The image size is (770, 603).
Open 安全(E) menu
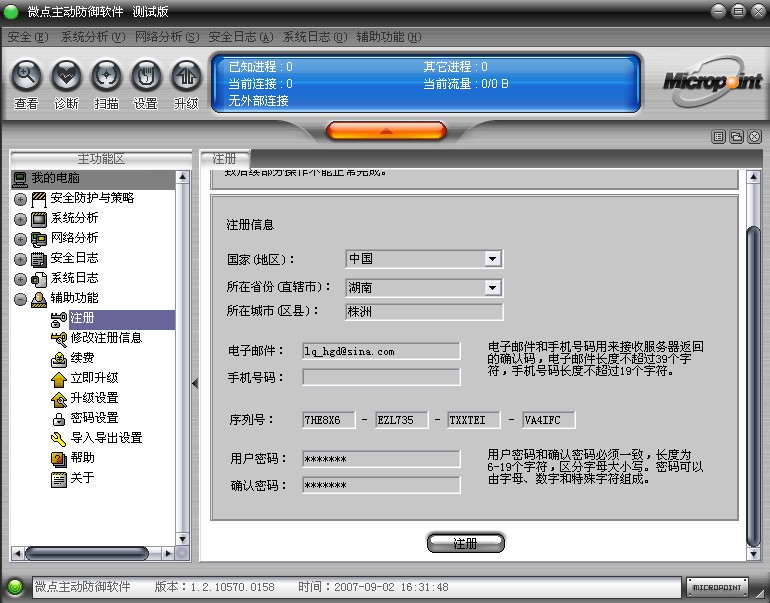(28, 37)
